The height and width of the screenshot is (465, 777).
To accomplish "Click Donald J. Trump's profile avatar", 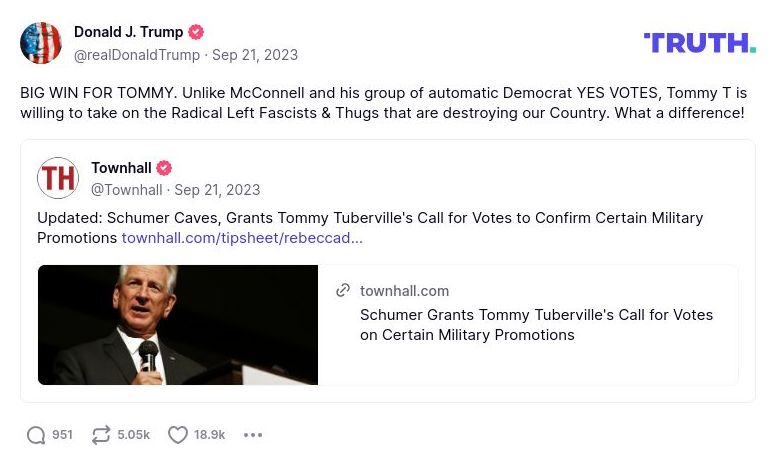I will (41, 43).
